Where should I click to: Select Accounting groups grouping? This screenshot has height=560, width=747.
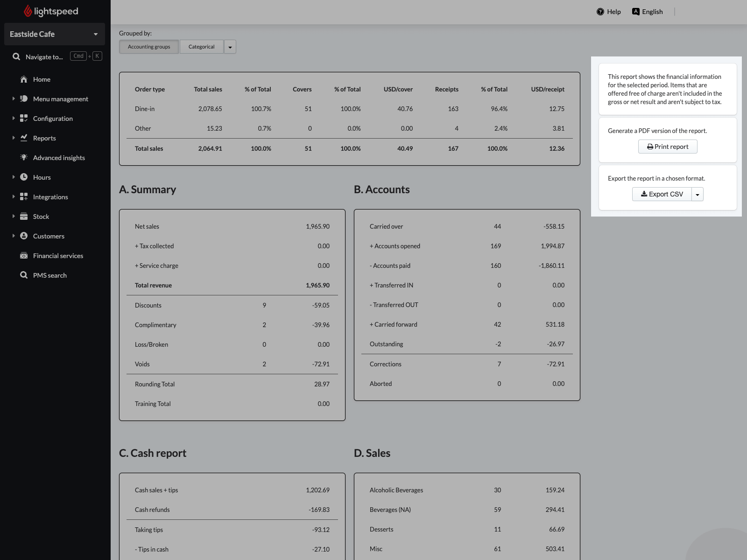[149, 47]
